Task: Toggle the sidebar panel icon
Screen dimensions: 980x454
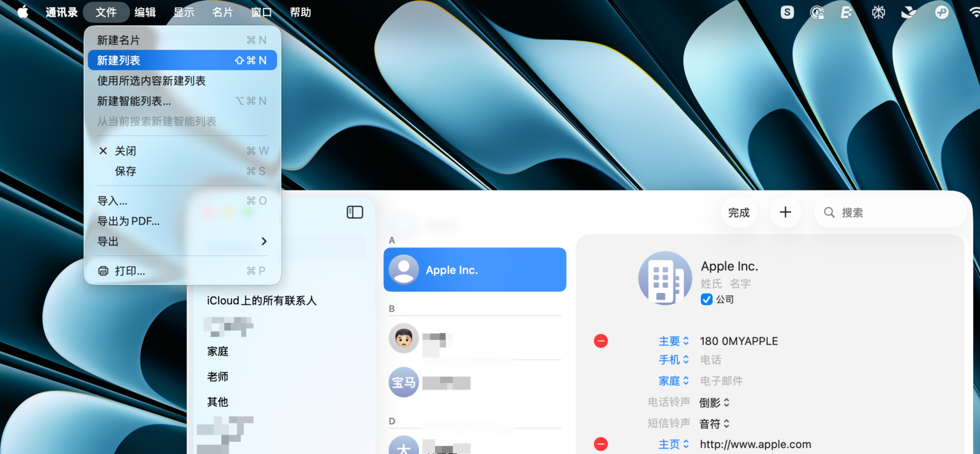Action: coord(355,213)
